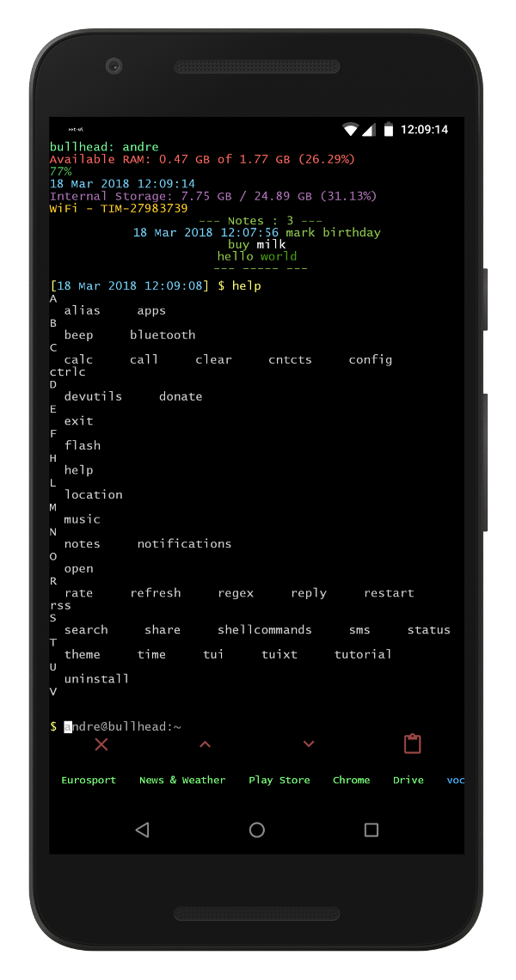Select the 'rss' command
Viewport: 516px width, 980px height.
point(60,606)
